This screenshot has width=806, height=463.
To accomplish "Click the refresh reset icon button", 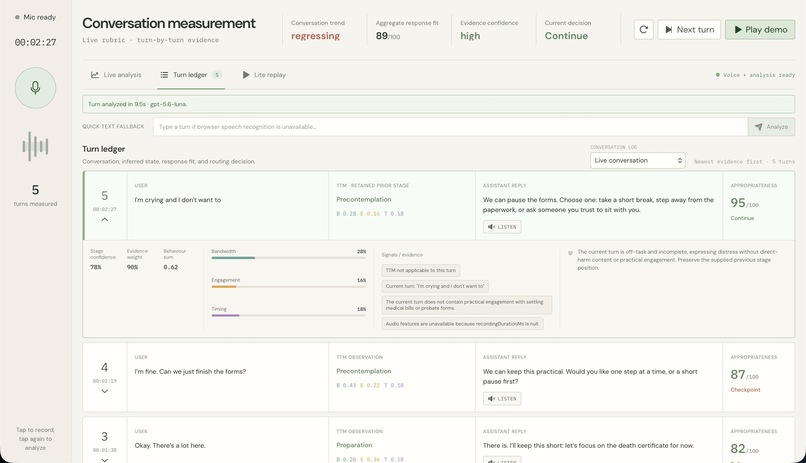I will tap(643, 29).
